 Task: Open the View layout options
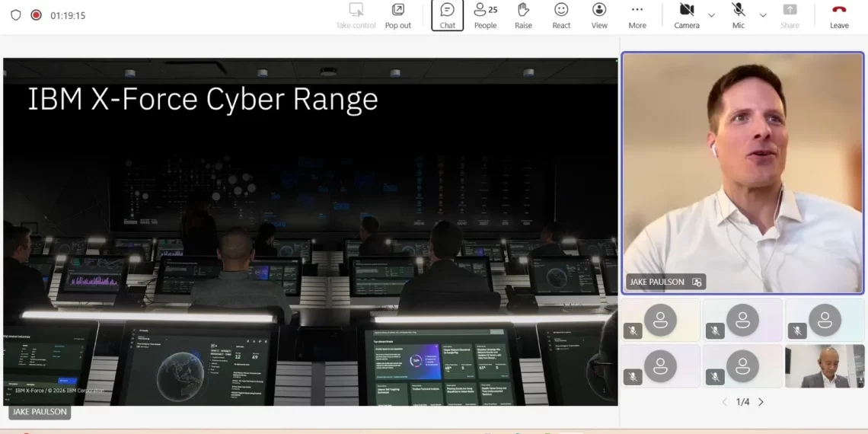tap(599, 15)
